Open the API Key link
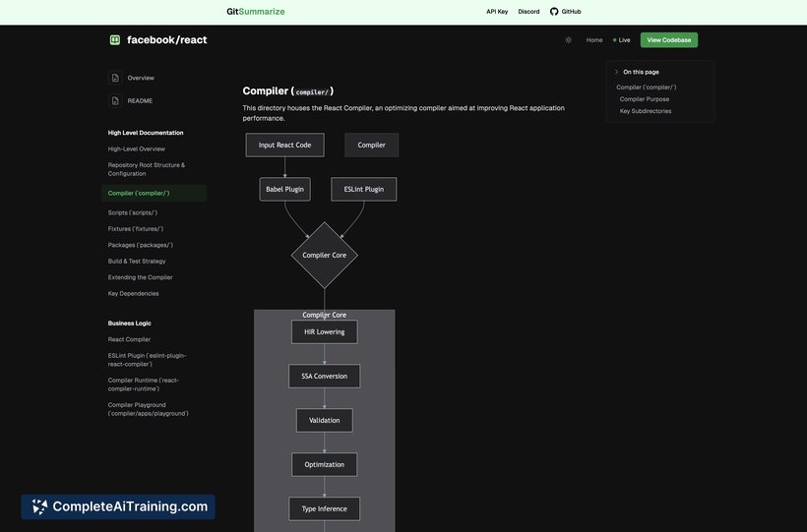 pyautogui.click(x=497, y=12)
